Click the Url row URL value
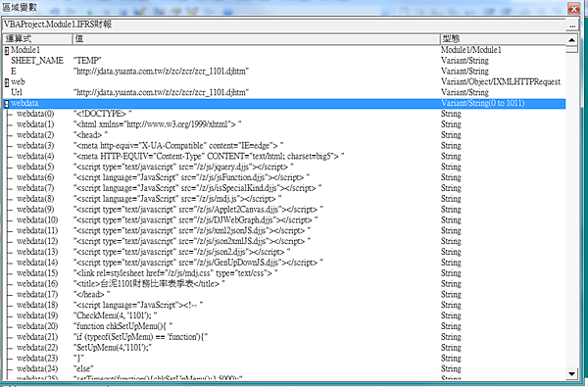The width and height of the screenshot is (588, 387). pos(162,93)
